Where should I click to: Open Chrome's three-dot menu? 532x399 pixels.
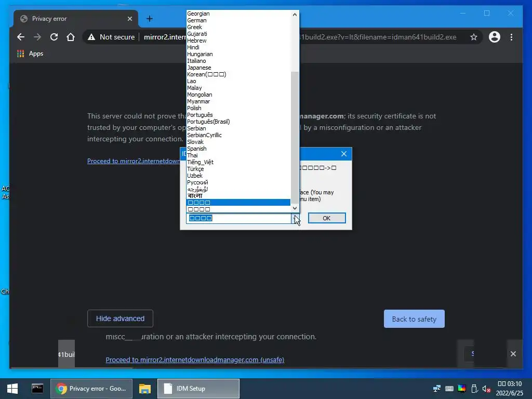click(511, 37)
